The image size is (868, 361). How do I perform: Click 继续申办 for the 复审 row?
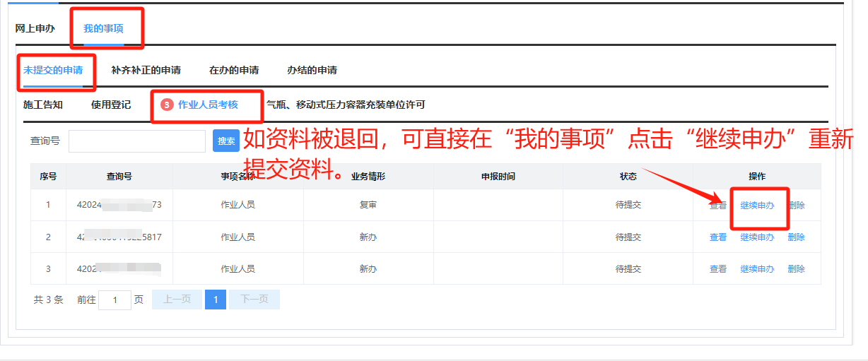point(757,206)
